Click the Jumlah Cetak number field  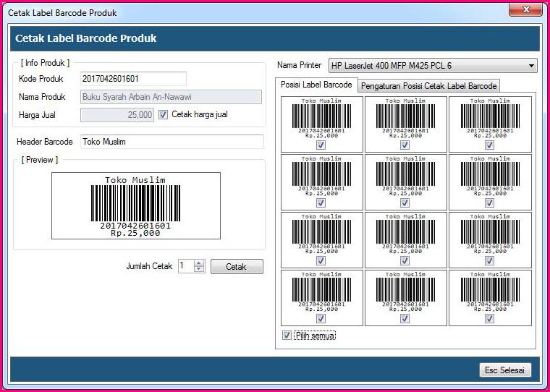point(185,266)
